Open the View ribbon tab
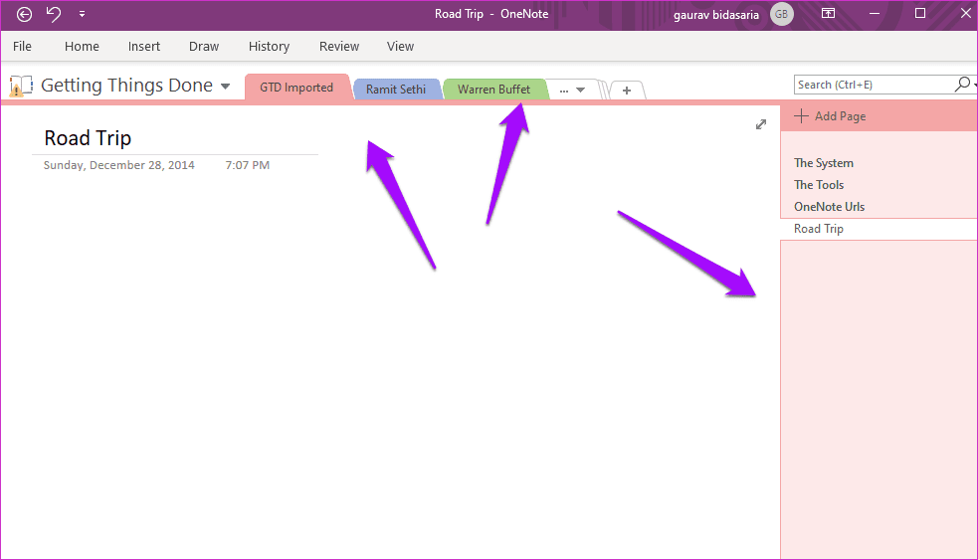 click(x=400, y=46)
